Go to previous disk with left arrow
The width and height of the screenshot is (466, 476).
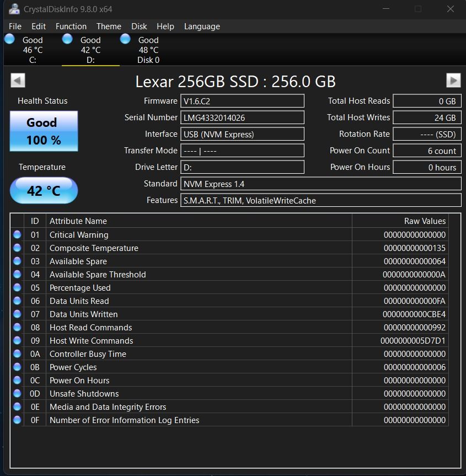pos(18,81)
